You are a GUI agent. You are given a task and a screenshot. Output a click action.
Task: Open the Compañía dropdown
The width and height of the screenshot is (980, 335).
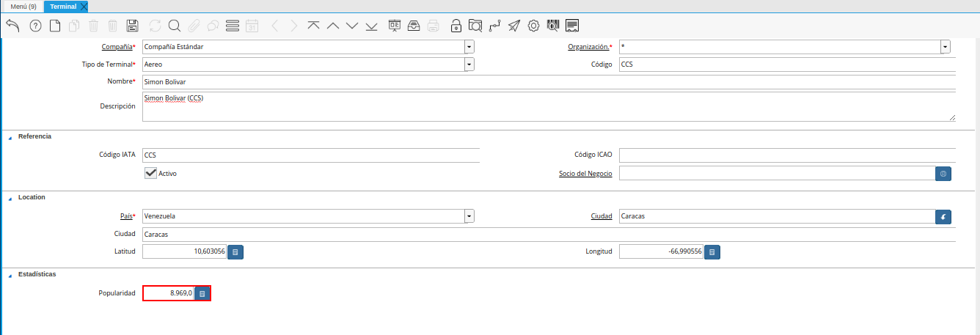(x=469, y=47)
